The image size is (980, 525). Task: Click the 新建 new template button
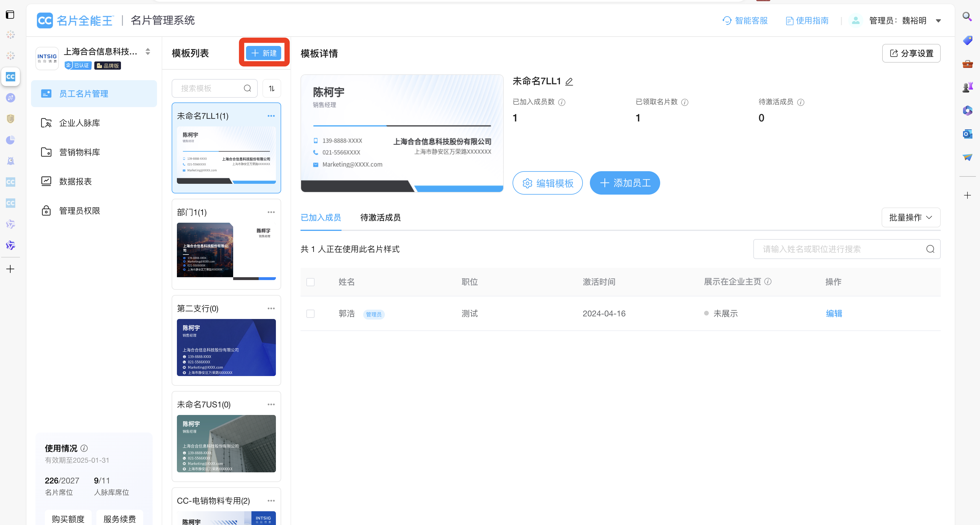(x=264, y=53)
